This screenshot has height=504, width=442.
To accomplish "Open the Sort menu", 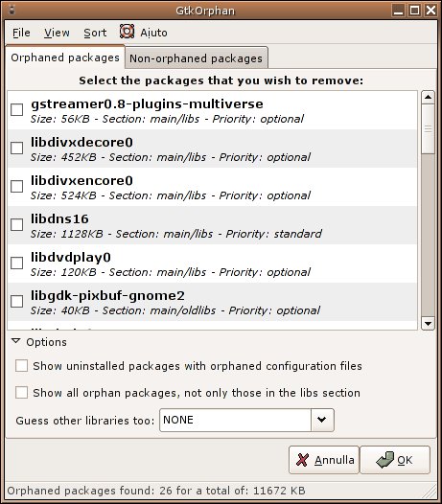I will (x=95, y=33).
